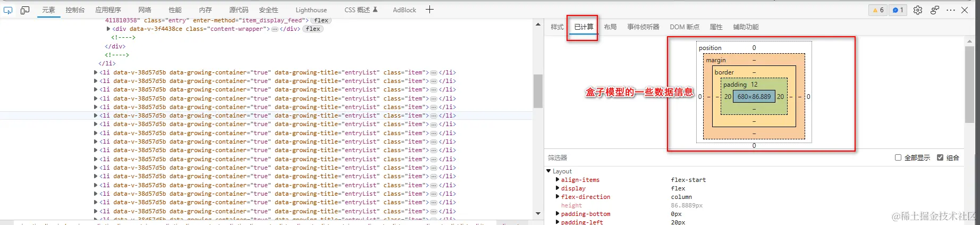Open the 属性 pane tab
The width and height of the screenshot is (980, 225).
click(716, 27)
